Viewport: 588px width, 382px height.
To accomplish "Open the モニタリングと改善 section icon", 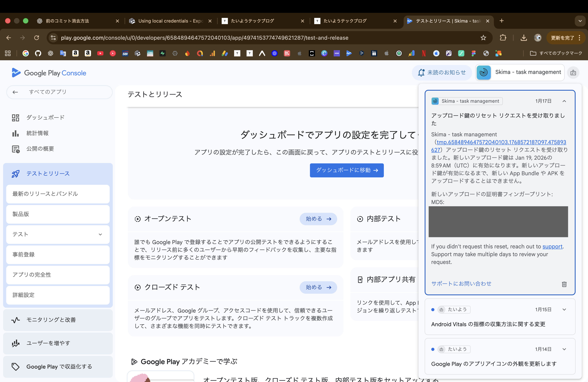I will [x=15, y=320].
